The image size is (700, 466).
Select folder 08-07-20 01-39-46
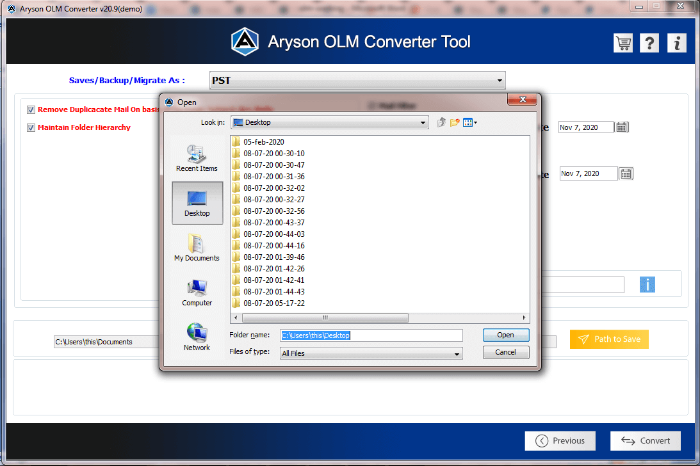pos(269,257)
